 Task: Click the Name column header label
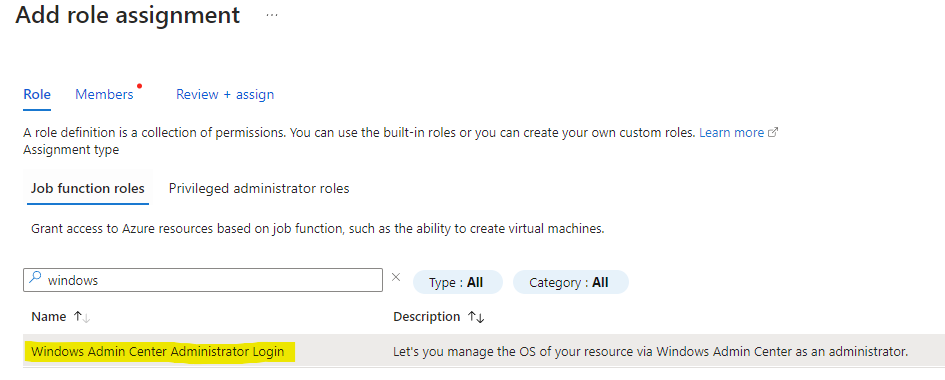click(x=49, y=317)
